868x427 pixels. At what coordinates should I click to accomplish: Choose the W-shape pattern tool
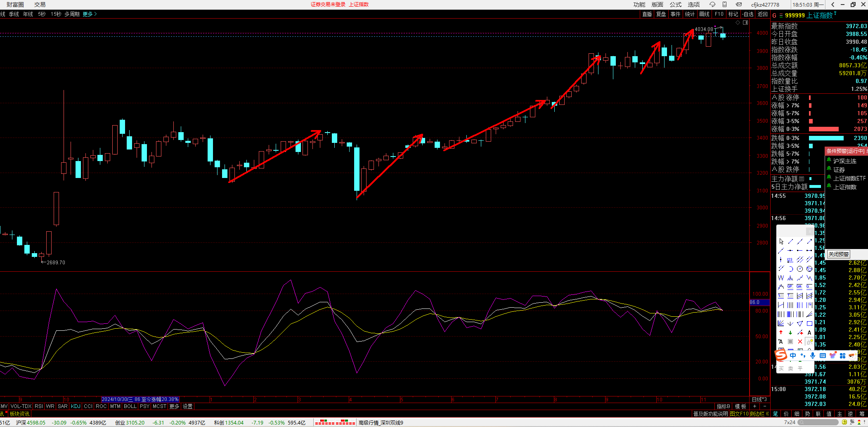click(x=781, y=278)
